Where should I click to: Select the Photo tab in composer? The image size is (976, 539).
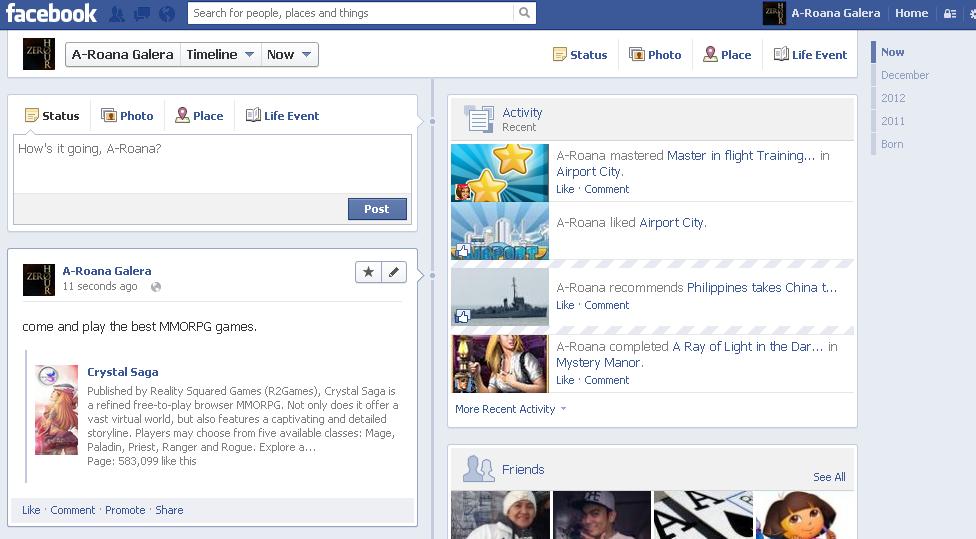(x=127, y=116)
